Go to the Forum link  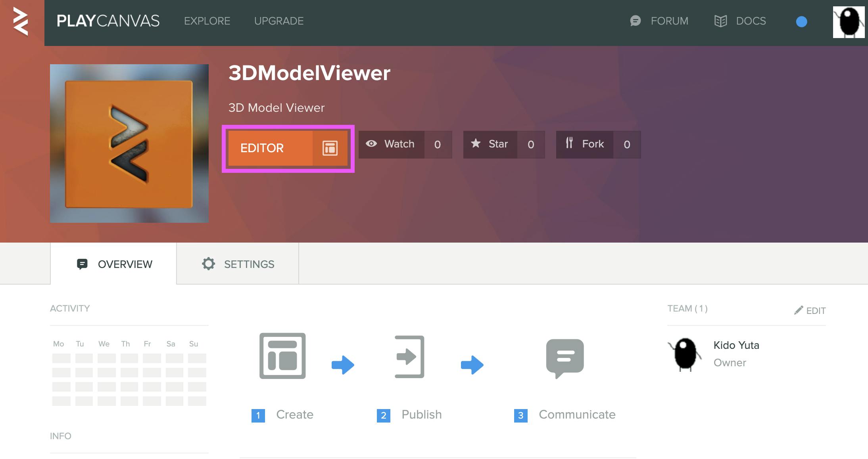659,21
